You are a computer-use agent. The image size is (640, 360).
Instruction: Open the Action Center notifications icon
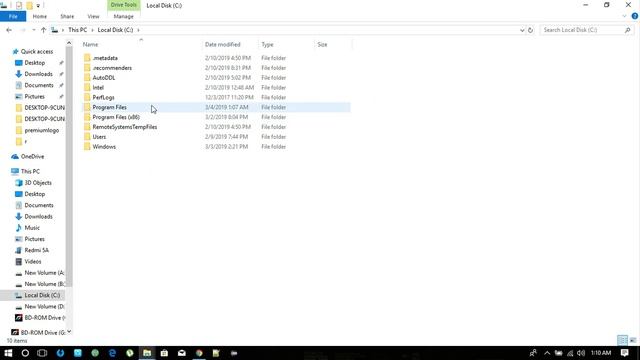coord(624,353)
